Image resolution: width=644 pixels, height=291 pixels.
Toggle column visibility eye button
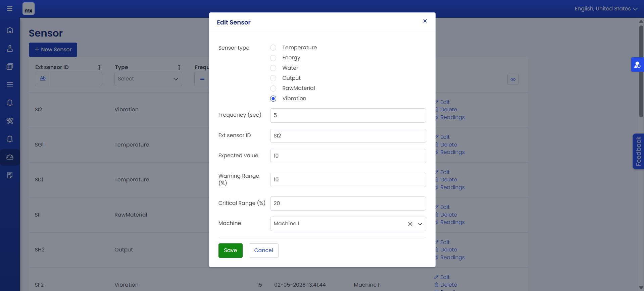click(x=513, y=79)
